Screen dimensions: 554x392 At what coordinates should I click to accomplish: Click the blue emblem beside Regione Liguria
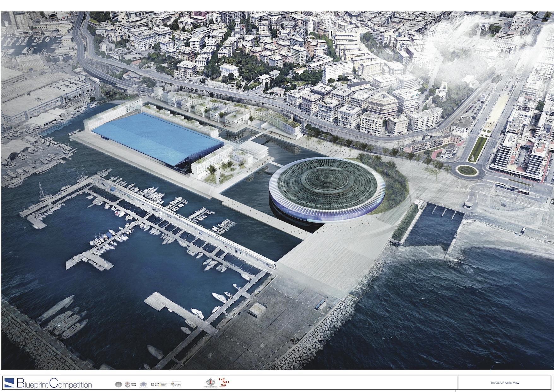point(144,384)
